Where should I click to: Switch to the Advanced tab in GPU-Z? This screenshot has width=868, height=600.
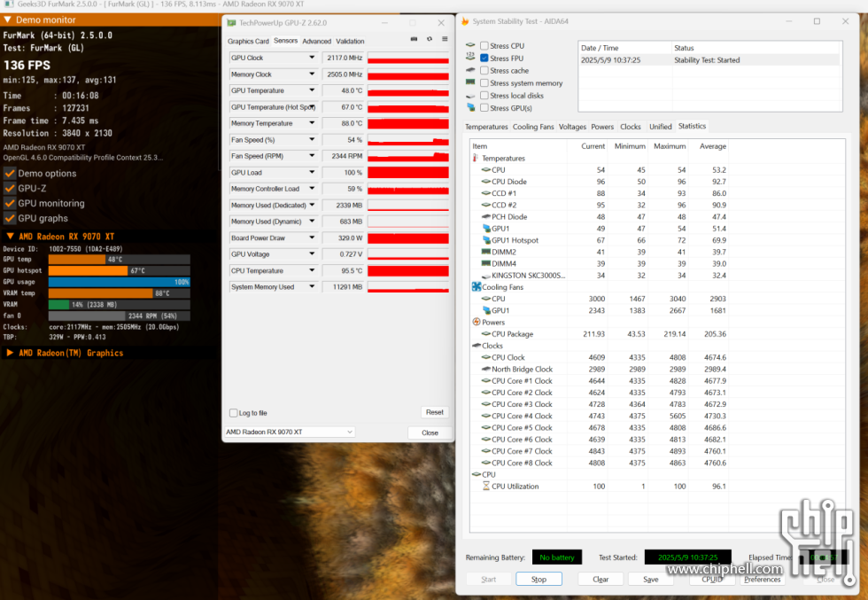coord(317,41)
